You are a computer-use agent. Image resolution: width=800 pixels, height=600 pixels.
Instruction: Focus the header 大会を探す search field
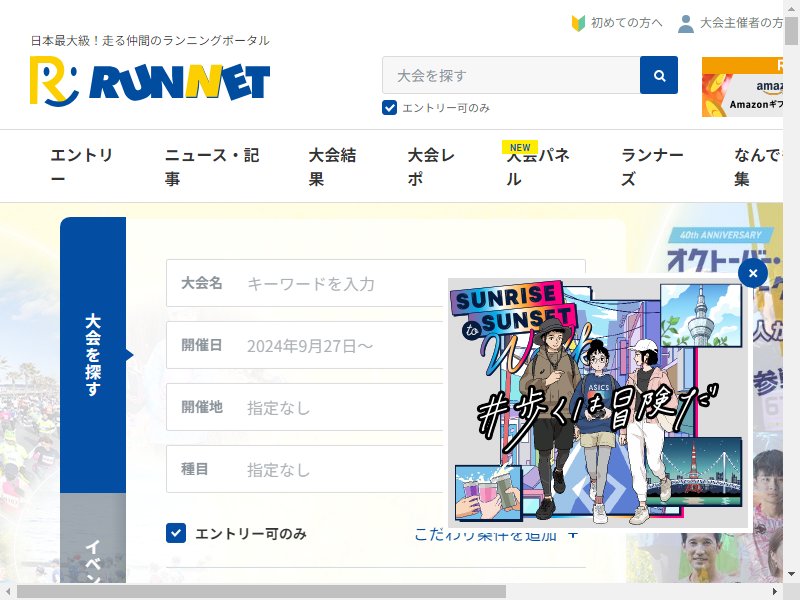(x=511, y=76)
